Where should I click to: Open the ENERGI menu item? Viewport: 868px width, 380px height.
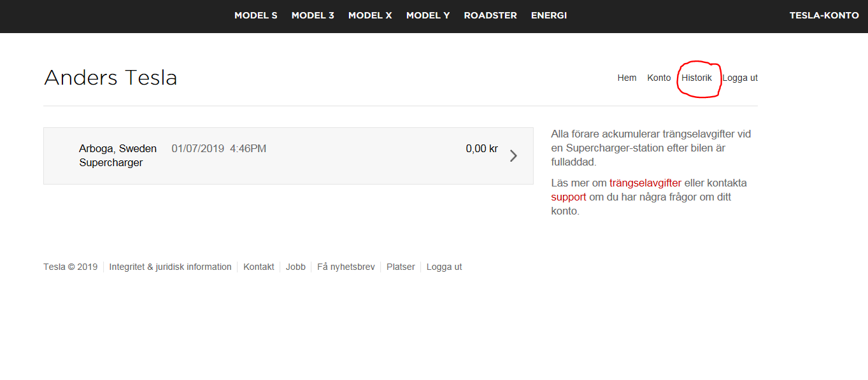[x=549, y=15]
